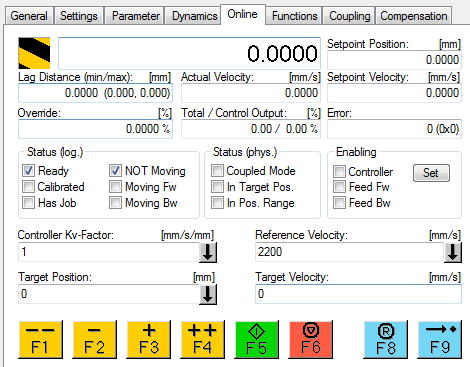470x367 pixels.
Task: Click the Lag Distance value field
Action: click(95, 93)
